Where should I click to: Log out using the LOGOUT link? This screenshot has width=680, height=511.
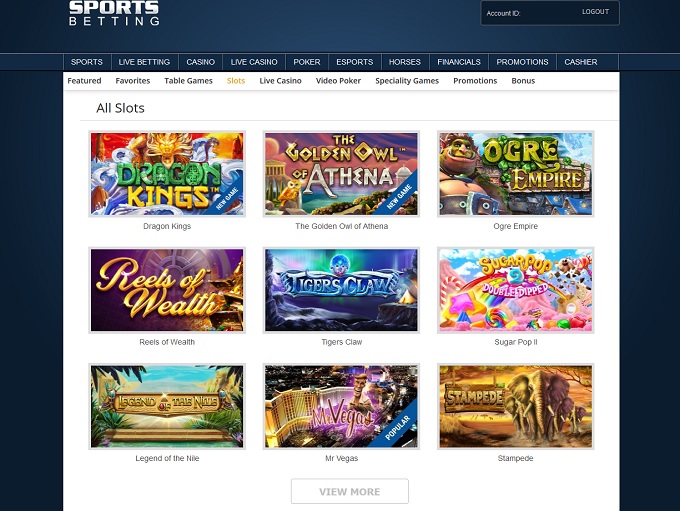595,12
